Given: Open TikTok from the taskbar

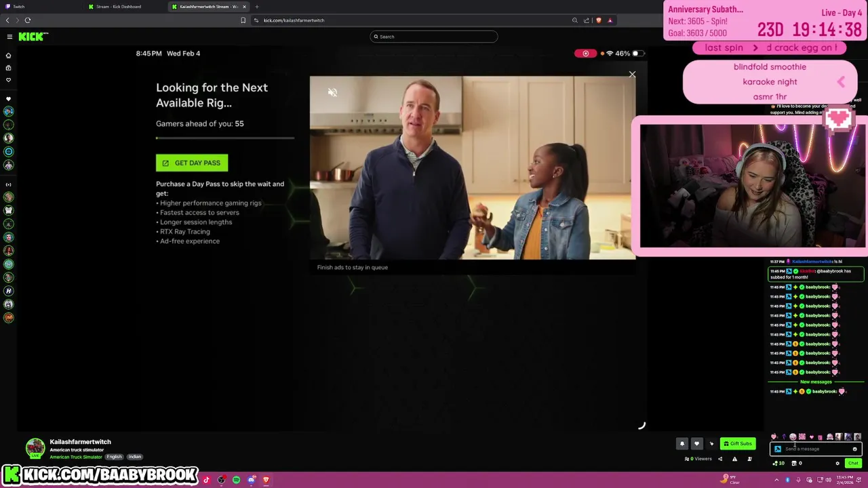Looking at the screenshot, I should click(x=206, y=480).
